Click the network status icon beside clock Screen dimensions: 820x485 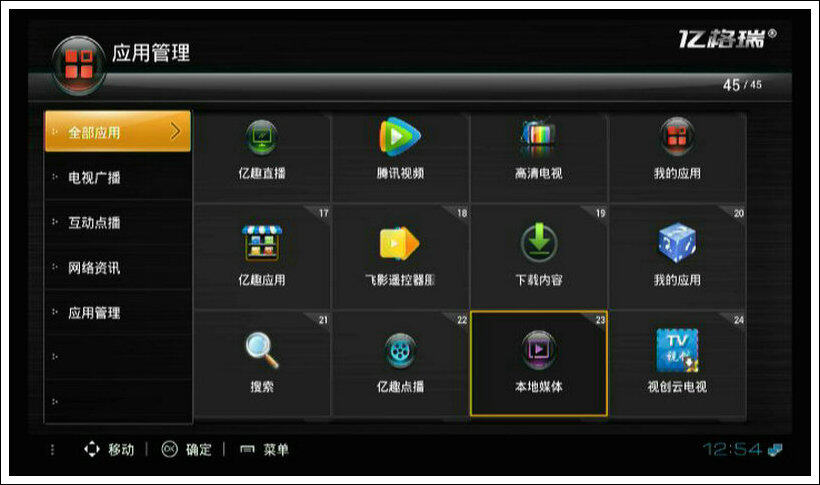[775, 449]
